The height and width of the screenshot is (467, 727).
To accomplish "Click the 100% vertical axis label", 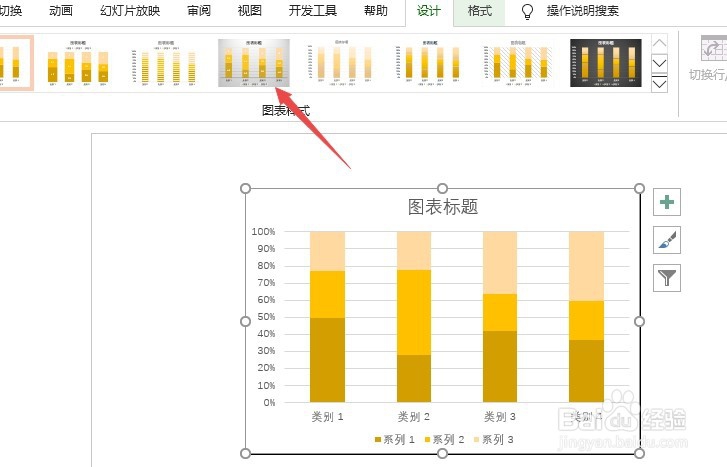I will 263,231.
